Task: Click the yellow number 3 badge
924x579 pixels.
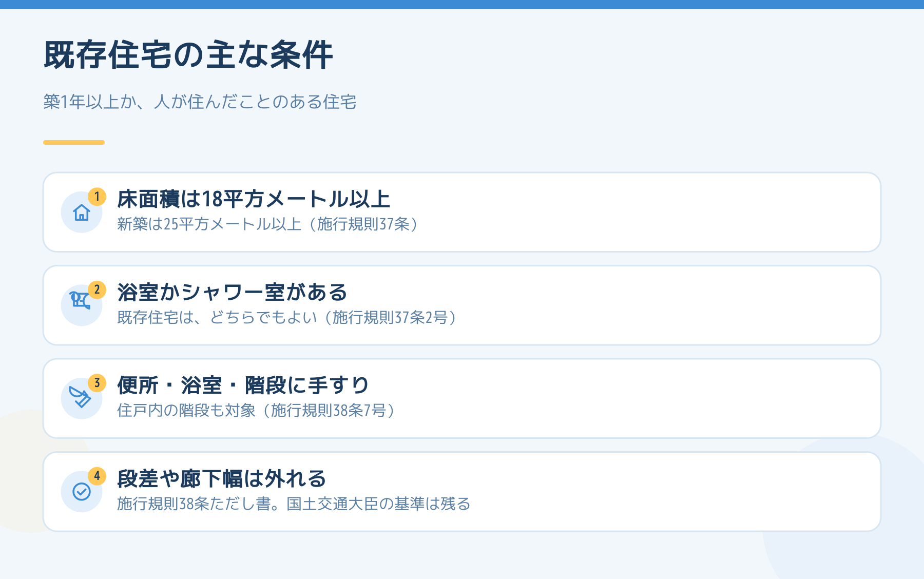Action: pyautogui.click(x=97, y=383)
